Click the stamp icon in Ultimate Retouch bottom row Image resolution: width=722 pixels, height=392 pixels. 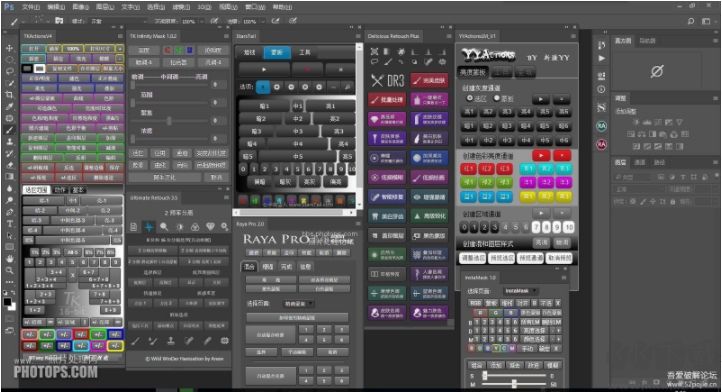click(170, 341)
